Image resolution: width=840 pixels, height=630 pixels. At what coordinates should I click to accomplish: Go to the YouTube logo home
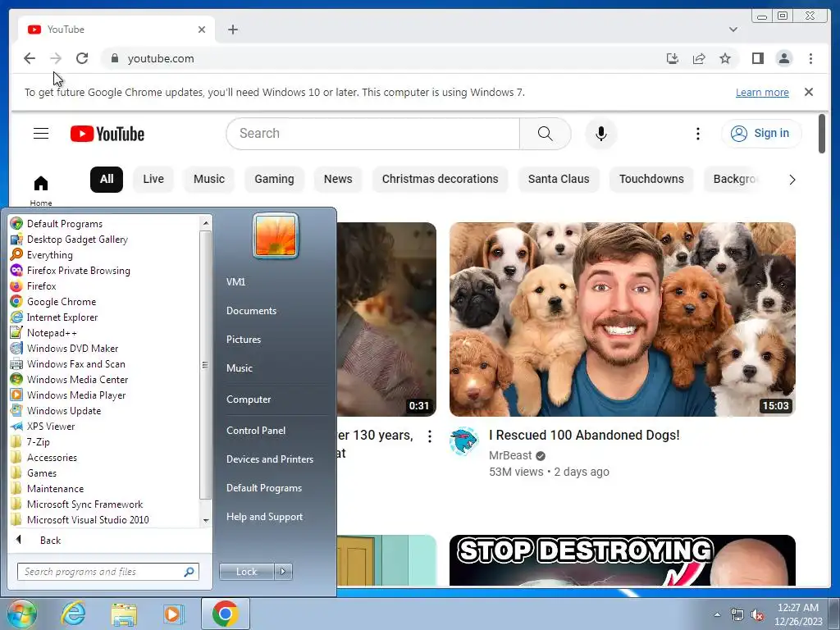[107, 134]
